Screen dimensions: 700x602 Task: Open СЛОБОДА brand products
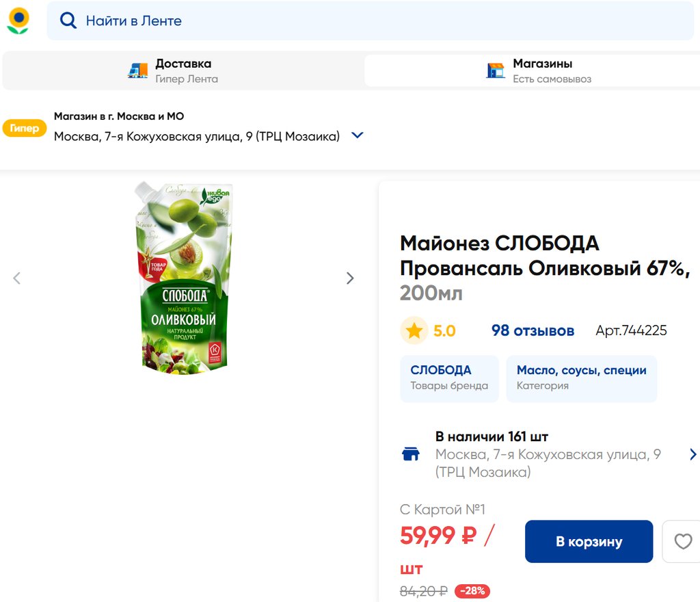[449, 378]
